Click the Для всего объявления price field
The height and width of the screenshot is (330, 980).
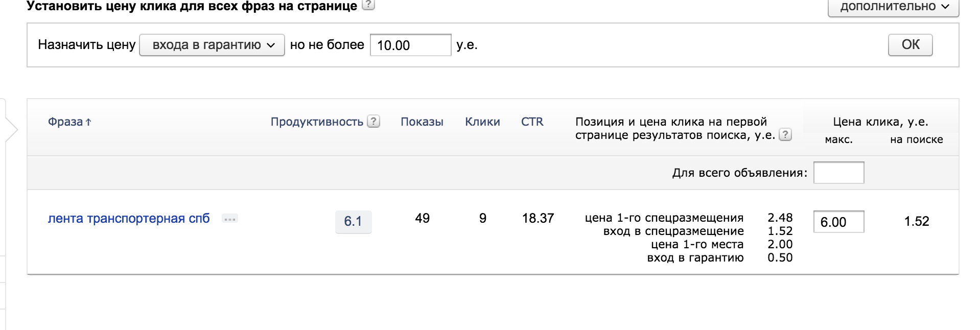click(838, 173)
